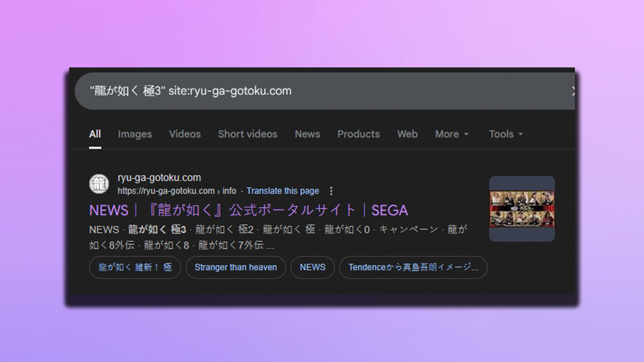
Task: Select the Stranger than heaven chip
Action: (235, 267)
